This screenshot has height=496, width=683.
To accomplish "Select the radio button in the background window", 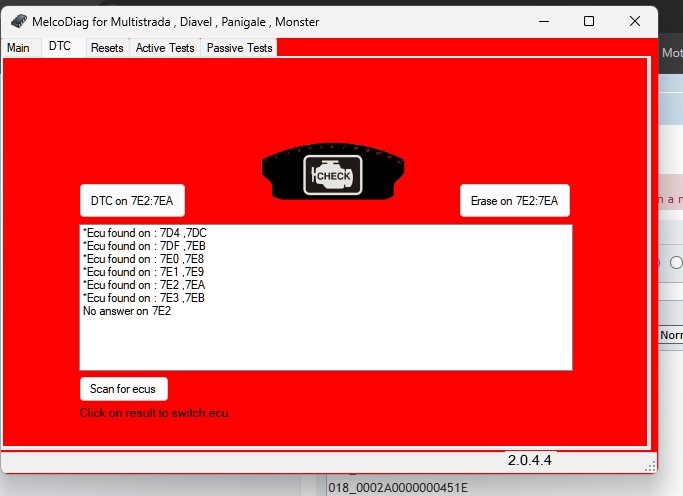I will tap(676, 263).
